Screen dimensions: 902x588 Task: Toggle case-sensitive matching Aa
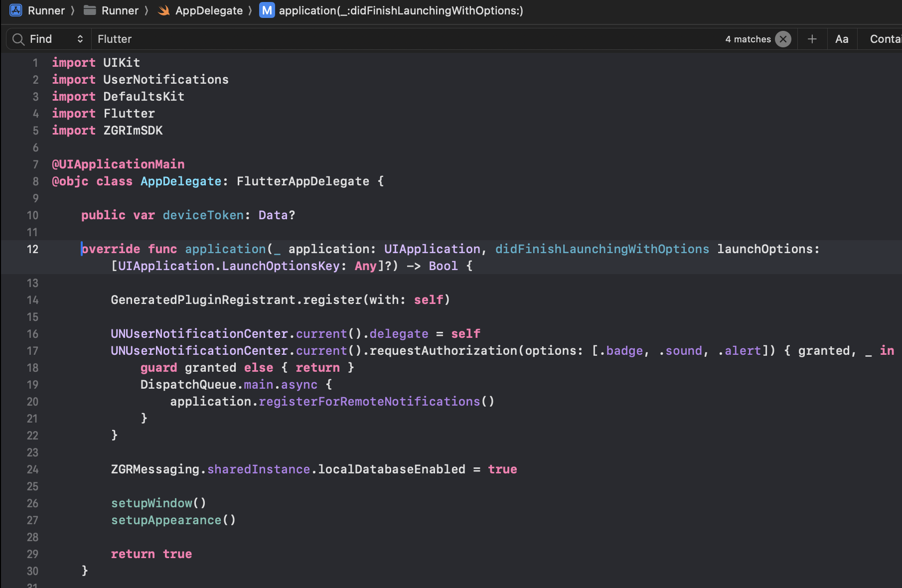coord(842,39)
